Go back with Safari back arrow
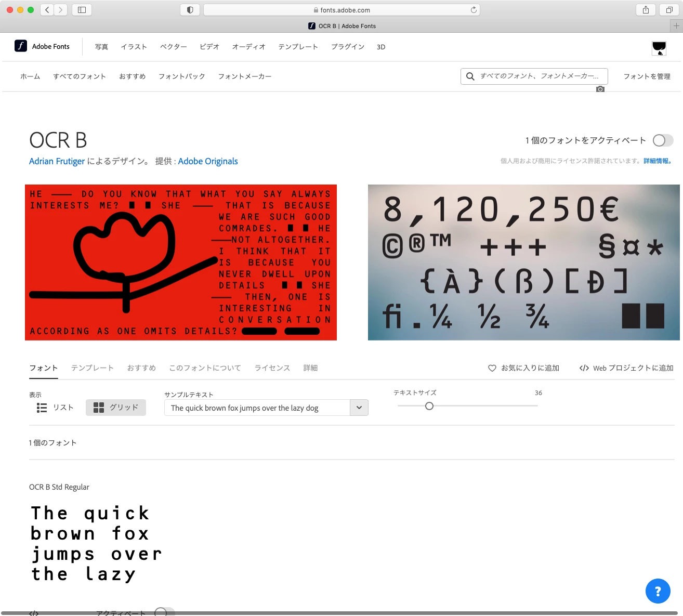This screenshot has height=616, width=683. tap(47, 10)
